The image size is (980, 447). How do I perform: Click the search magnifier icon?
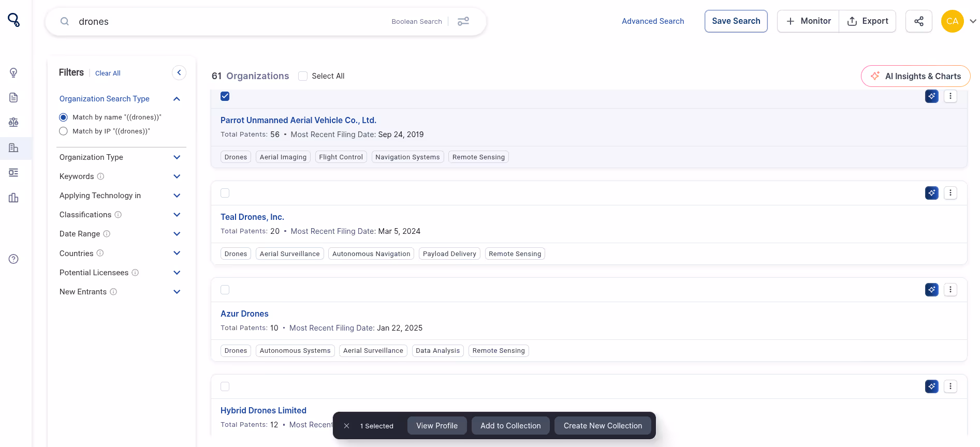(65, 21)
